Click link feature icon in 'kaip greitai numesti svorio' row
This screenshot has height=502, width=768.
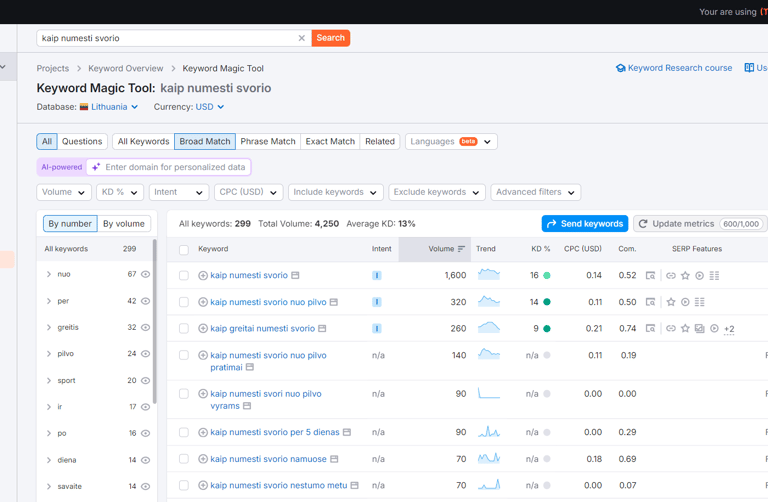click(x=671, y=329)
